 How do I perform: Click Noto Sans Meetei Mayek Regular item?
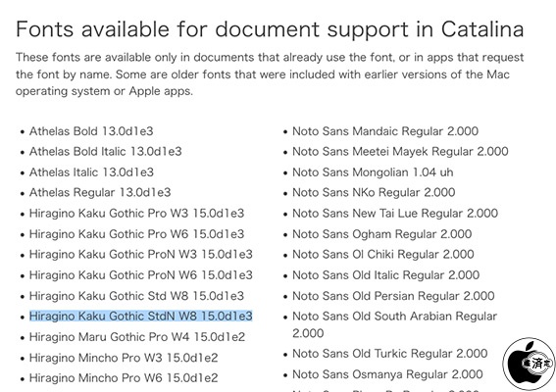(400, 151)
